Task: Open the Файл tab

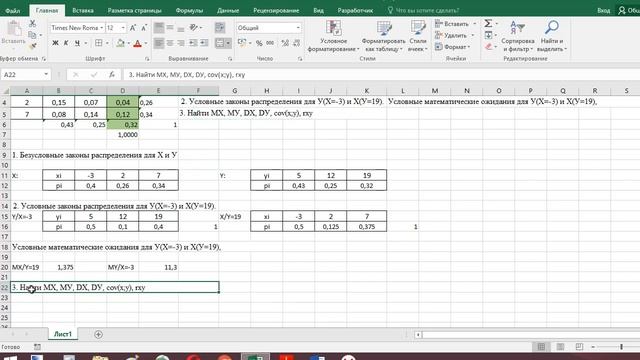Action: click(x=13, y=10)
